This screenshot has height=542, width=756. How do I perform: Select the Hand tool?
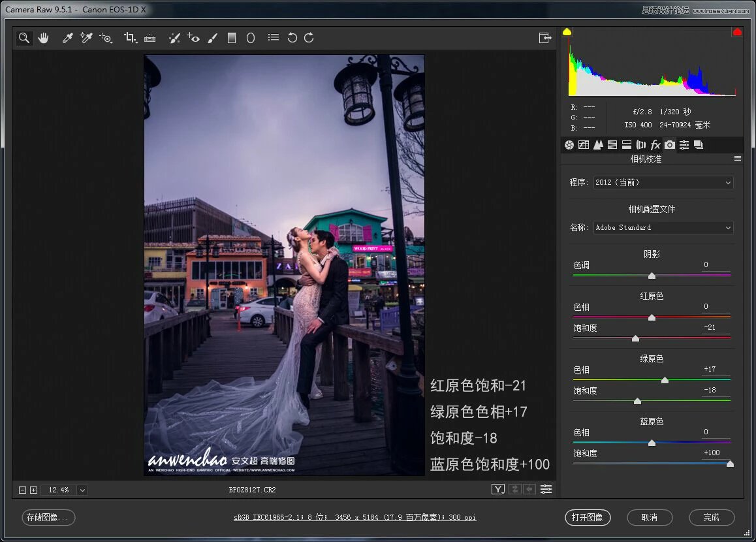(43, 38)
